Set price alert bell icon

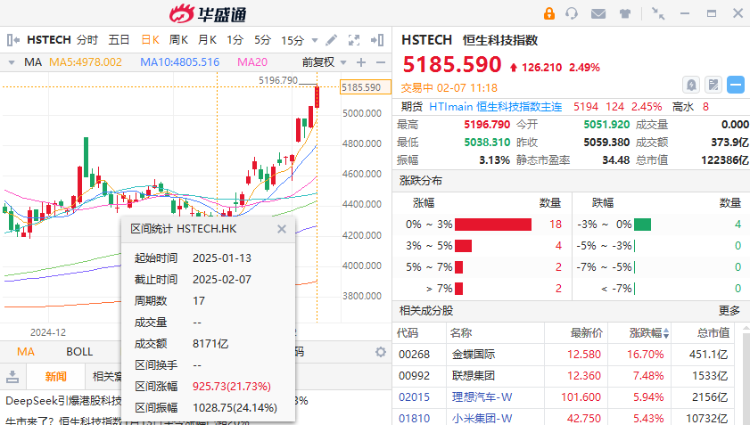(691, 85)
